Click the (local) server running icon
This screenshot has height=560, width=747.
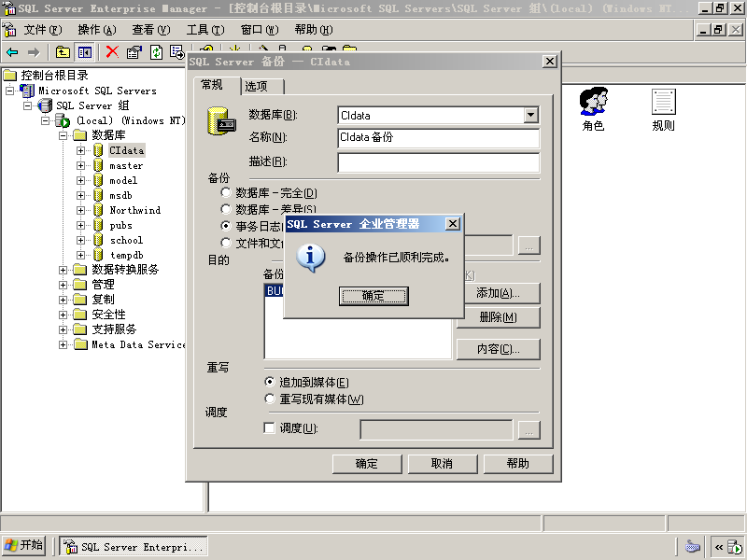63,120
